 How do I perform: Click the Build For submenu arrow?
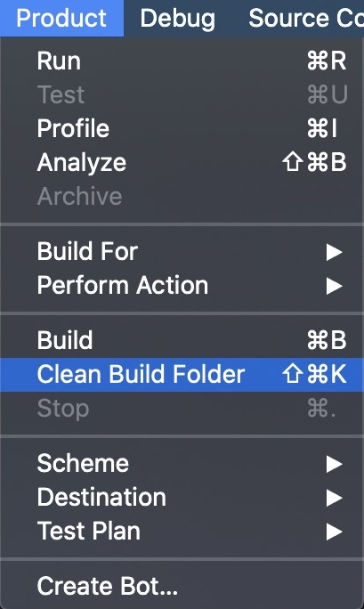pos(334,253)
